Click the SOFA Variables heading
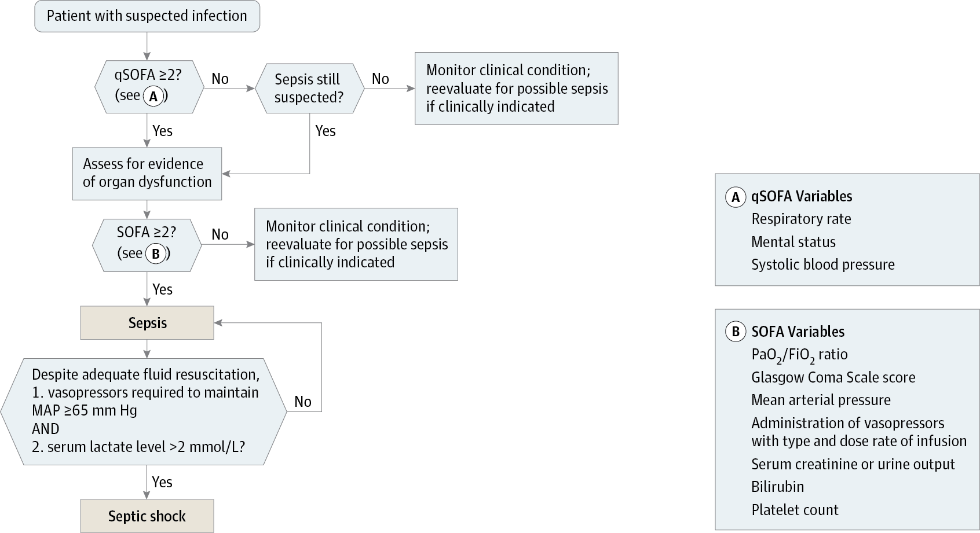Image resolution: width=980 pixels, height=533 pixels. point(798,332)
